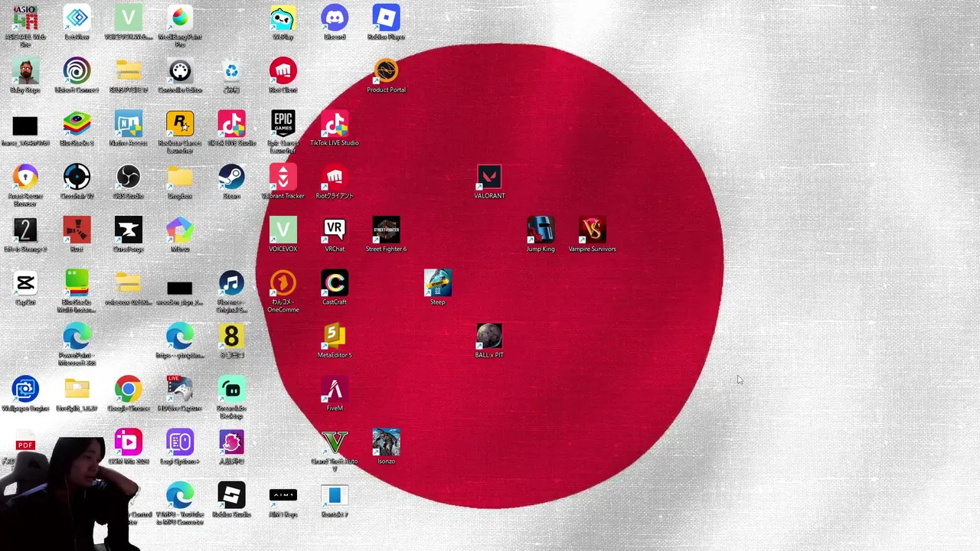Open the Product Portal shortcut
Screen dimensions: 980x551
tap(386, 71)
